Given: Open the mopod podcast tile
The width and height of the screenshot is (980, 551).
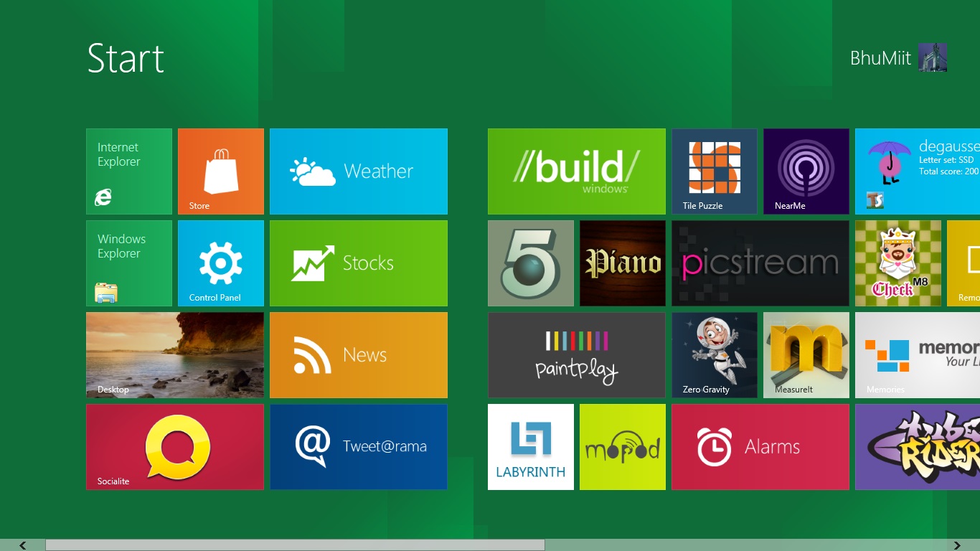Looking at the screenshot, I should (623, 447).
